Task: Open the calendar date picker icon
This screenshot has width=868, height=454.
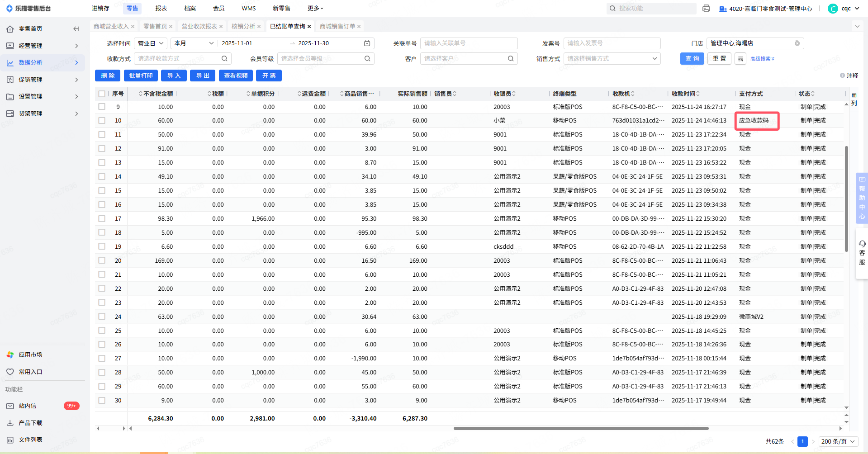Action: coord(367,43)
